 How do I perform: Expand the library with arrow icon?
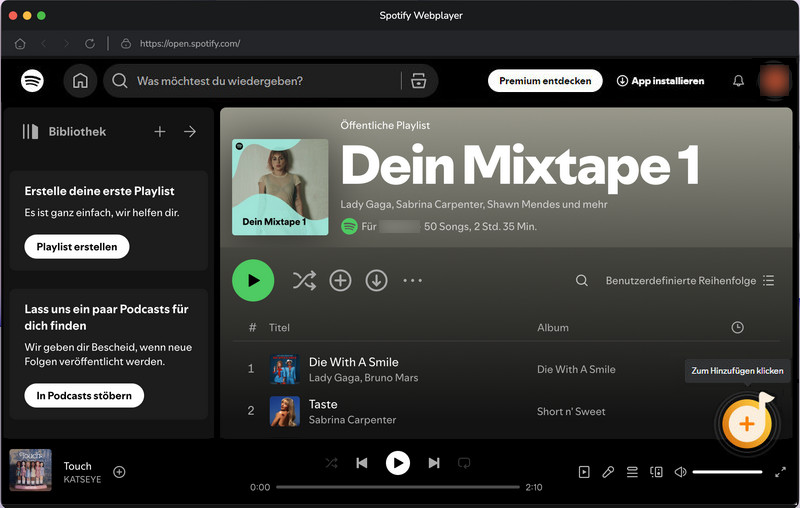(190, 132)
